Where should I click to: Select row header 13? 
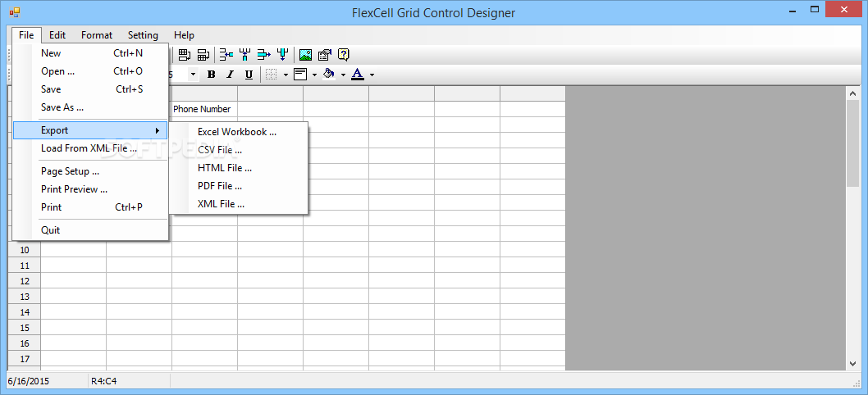click(25, 297)
